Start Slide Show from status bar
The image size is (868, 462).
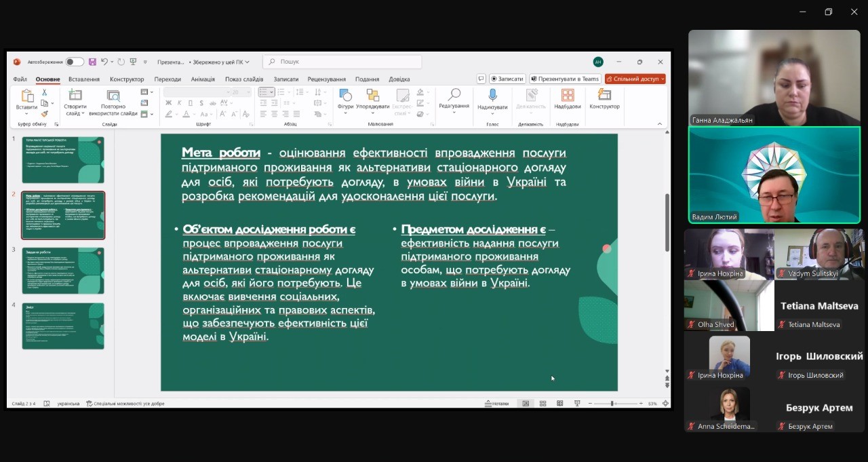point(577,403)
